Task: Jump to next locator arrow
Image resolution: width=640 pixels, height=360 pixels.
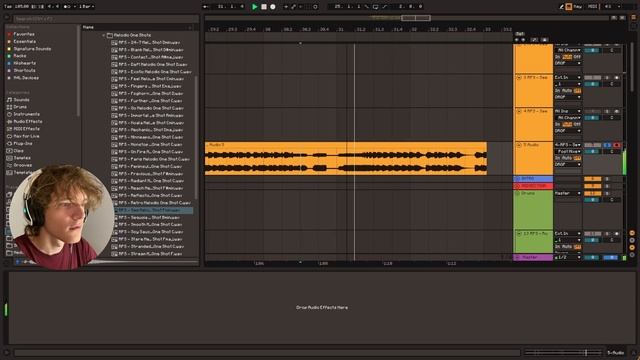Action: pos(523,40)
